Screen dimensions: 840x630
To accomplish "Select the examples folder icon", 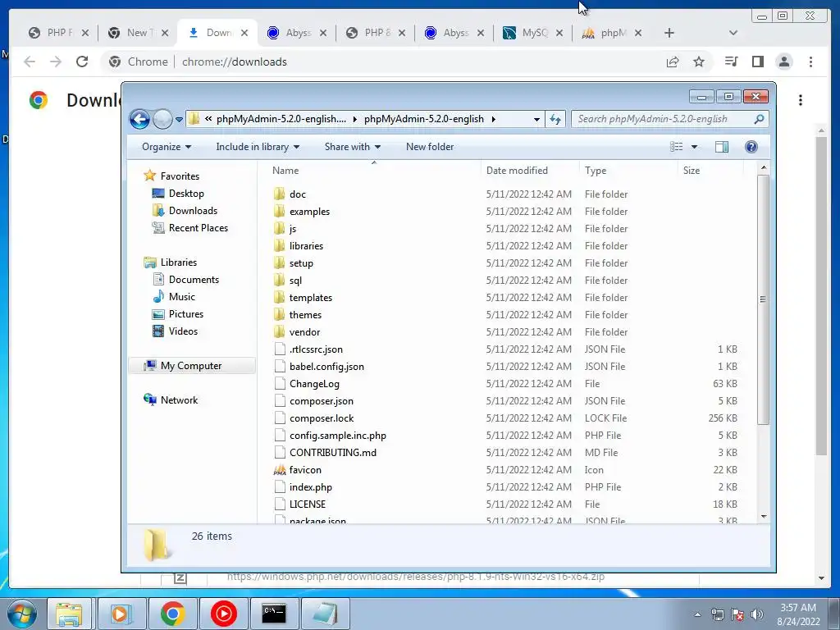I will 279,211.
